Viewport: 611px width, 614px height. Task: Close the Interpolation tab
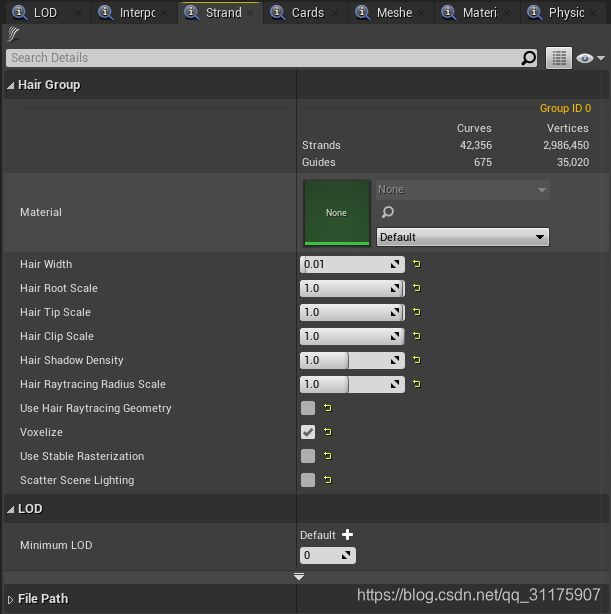(164, 13)
